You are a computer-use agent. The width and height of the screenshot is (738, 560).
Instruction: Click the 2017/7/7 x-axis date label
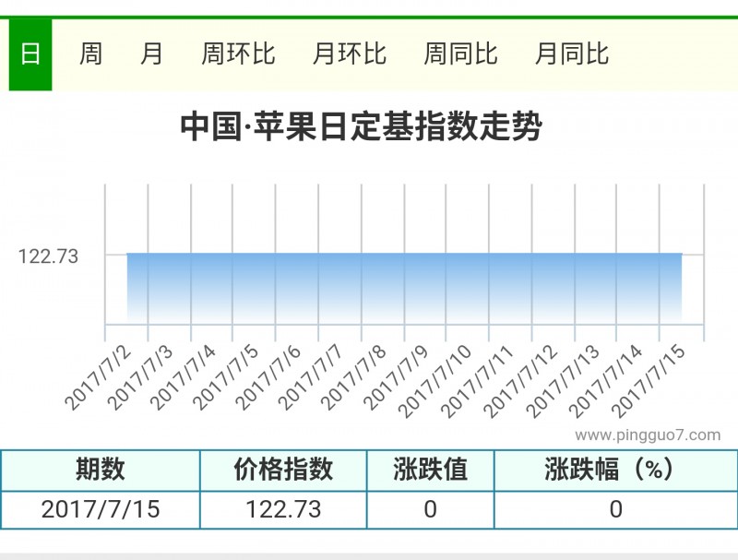[311, 378]
